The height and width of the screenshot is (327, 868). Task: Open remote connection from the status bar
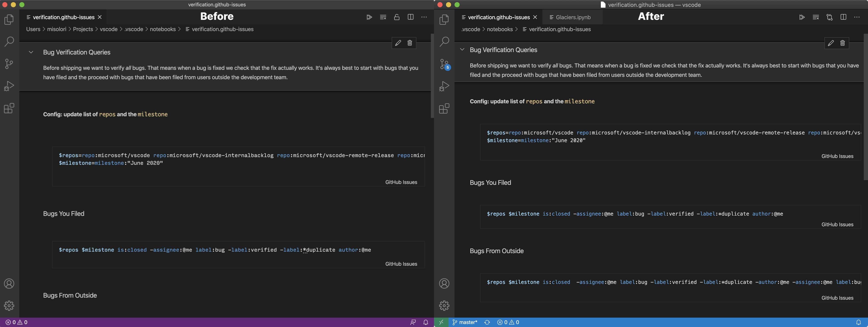(441, 322)
